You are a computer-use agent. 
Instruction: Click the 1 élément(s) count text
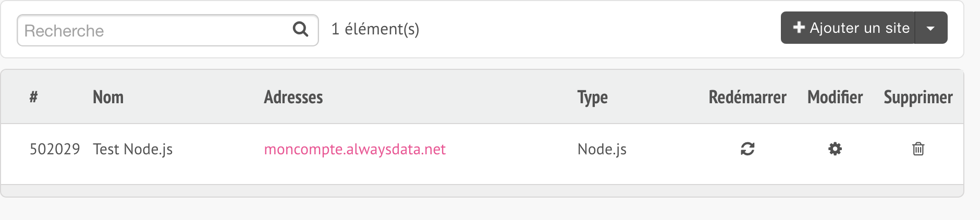pyautogui.click(x=375, y=29)
